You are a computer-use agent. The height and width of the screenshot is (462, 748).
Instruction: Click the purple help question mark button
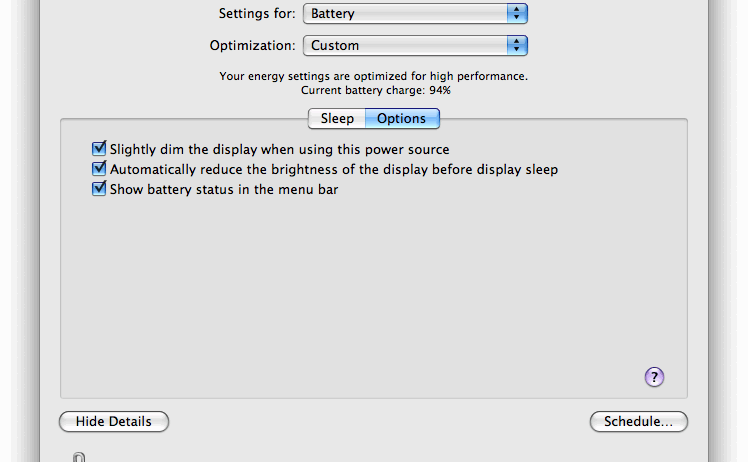tap(654, 377)
